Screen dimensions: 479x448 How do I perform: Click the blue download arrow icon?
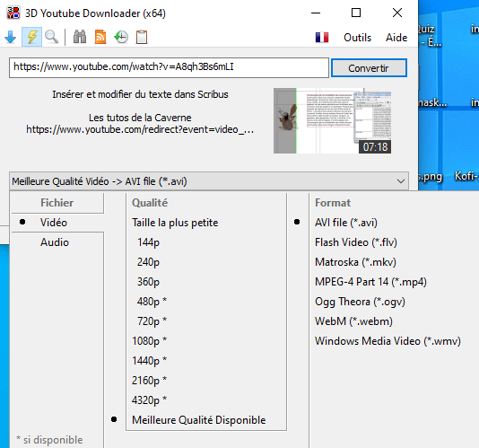click(11, 37)
